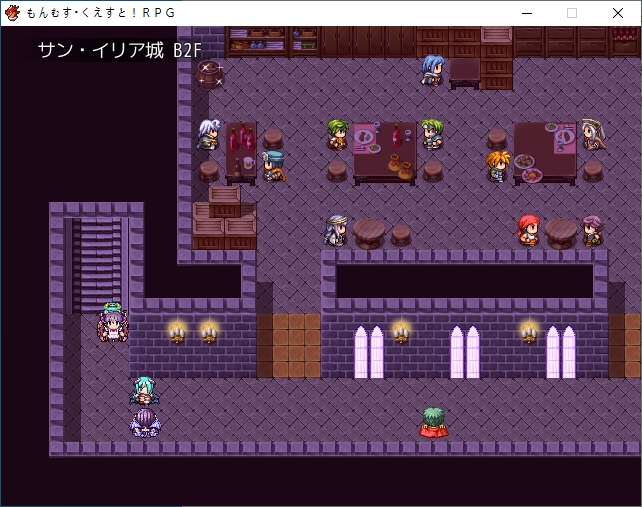Click the beer mug on the left table

click(x=249, y=163)
